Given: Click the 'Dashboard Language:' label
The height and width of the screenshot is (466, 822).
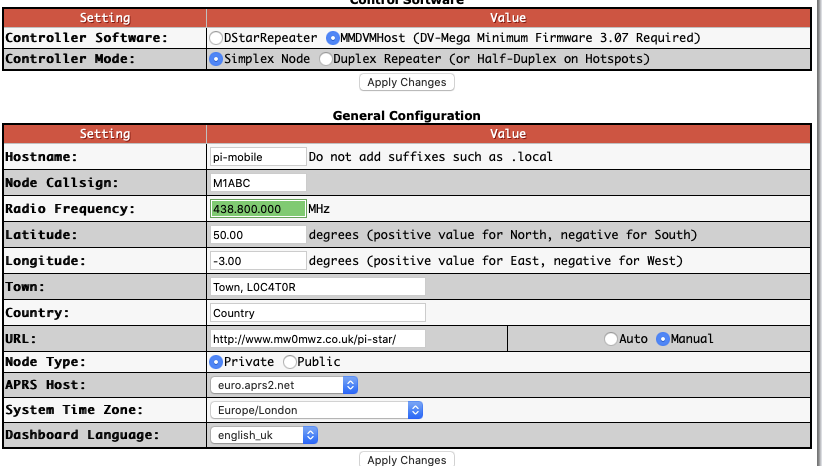Looking at the screenshot, I should (82, 435).
